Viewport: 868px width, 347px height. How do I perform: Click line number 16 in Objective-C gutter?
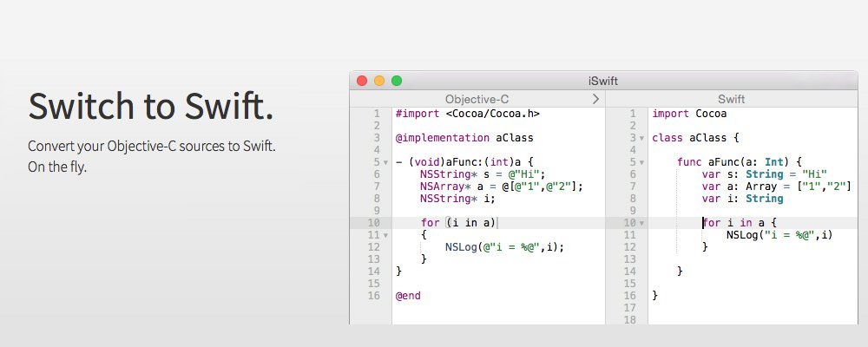tap(373, 296)
